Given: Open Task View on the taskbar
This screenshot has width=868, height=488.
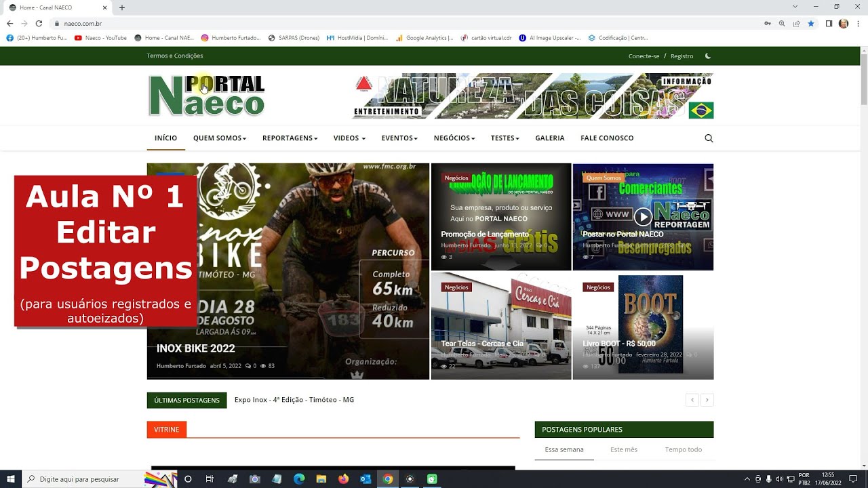Looking at the screenshot, I should 210,479.
